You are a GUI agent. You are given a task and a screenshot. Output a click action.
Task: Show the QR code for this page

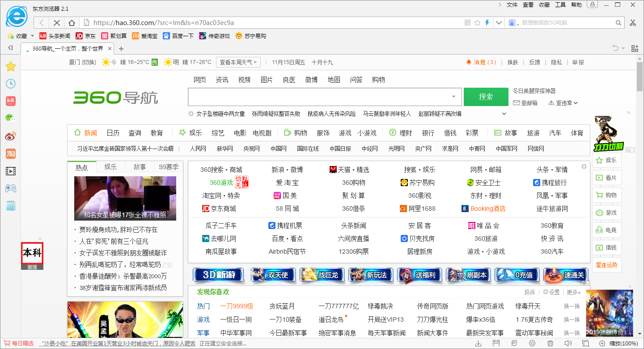point(468,23)
